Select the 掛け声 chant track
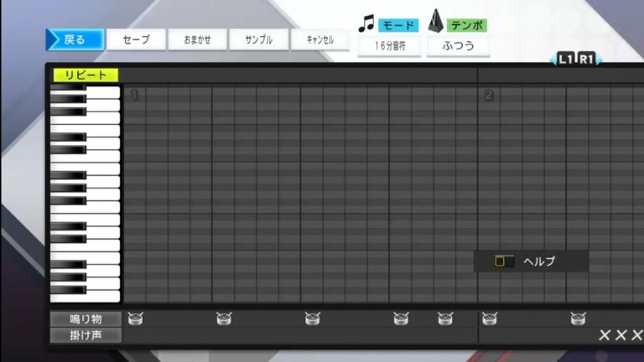 coord(86,335)
